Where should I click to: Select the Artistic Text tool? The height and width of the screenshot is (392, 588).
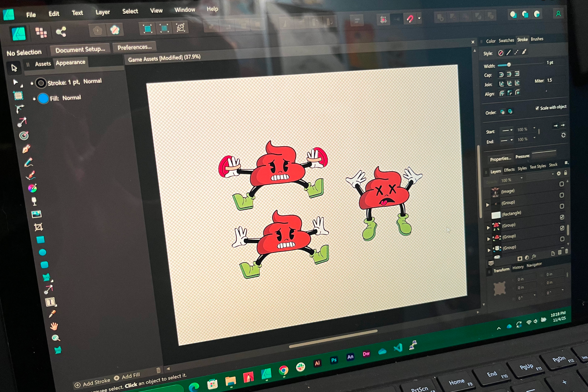coord(50,302)
